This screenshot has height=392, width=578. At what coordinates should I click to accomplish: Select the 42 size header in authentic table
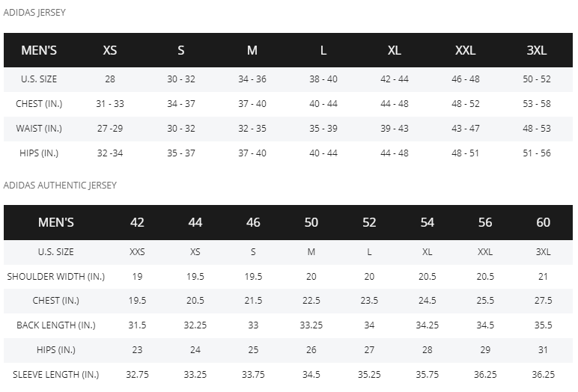point(137,222)
